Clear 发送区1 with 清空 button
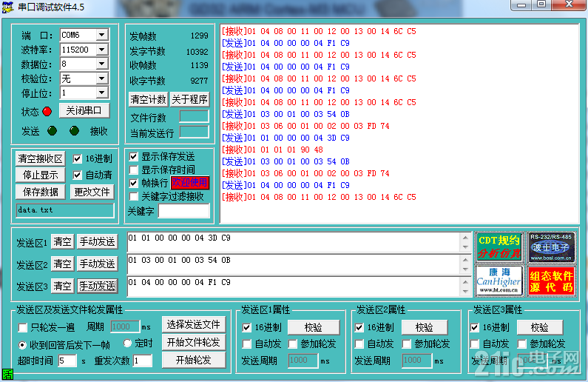 coord(62,241)
